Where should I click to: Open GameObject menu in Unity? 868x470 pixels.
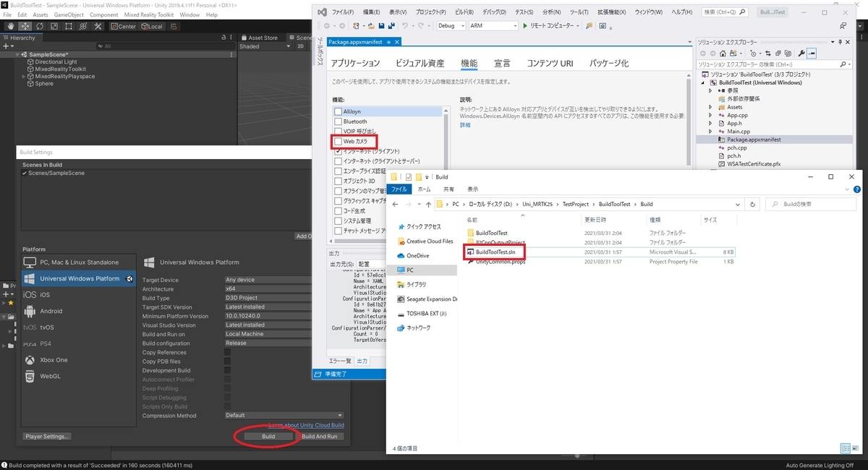pyautogui.click(x=69, y=14)
